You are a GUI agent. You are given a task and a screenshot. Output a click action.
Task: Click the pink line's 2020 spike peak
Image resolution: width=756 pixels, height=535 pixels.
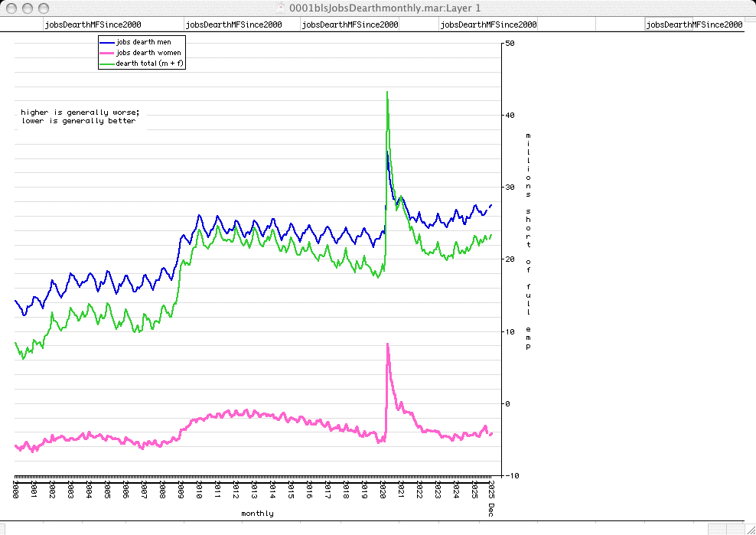coord(388,344)
